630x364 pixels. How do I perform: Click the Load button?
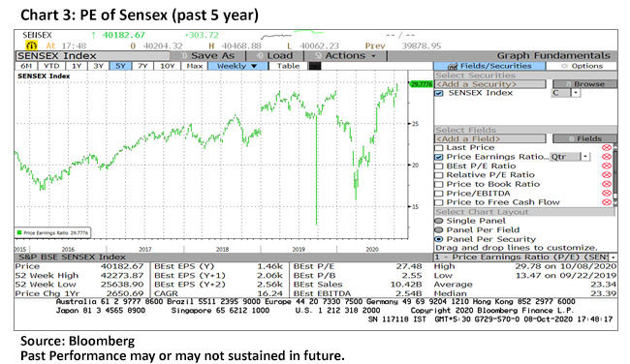click(x=275, y=56)
